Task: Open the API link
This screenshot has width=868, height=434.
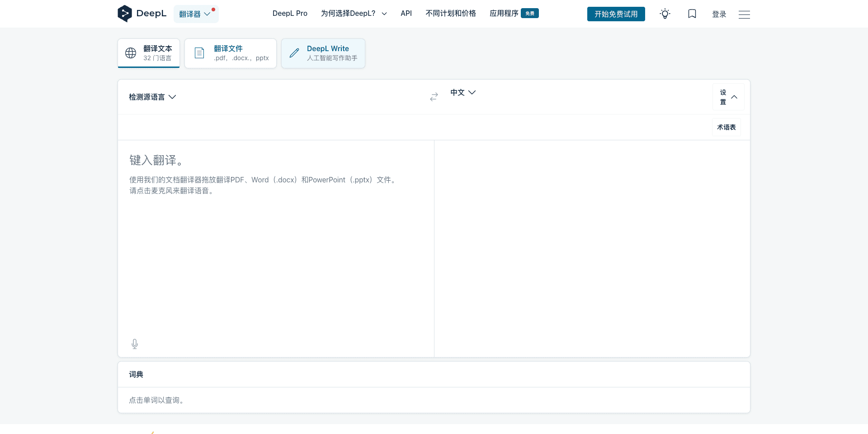Action: [406, 14]
